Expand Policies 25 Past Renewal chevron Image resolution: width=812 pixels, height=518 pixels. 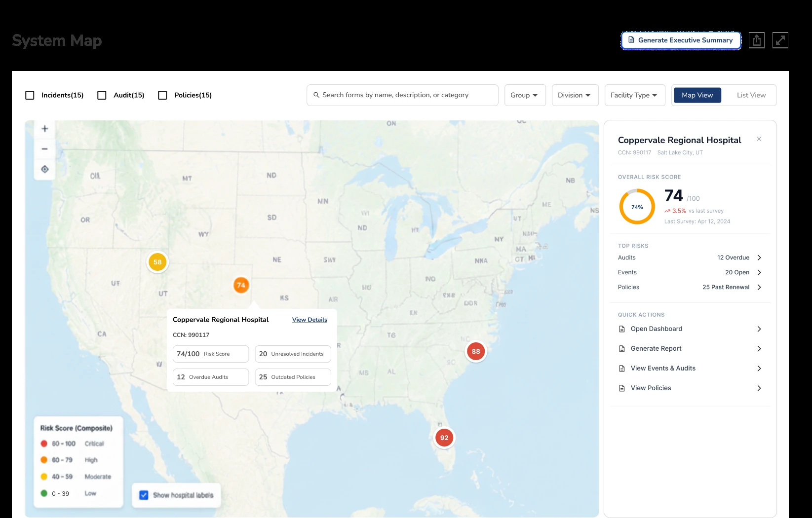[x=759, y=287]
